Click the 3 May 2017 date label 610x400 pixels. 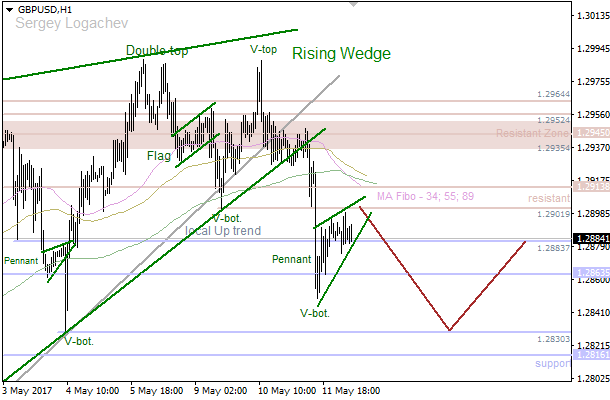tap(25, 391)
